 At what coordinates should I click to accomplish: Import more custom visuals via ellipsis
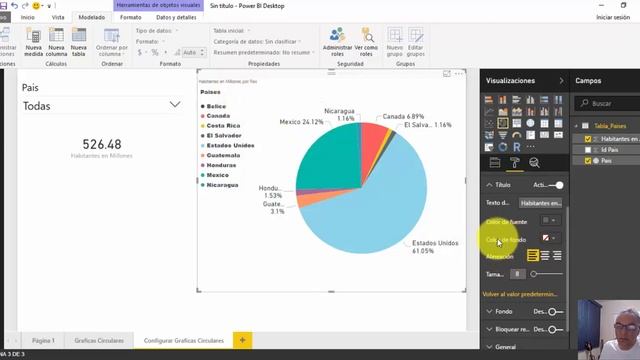[530, 147]
